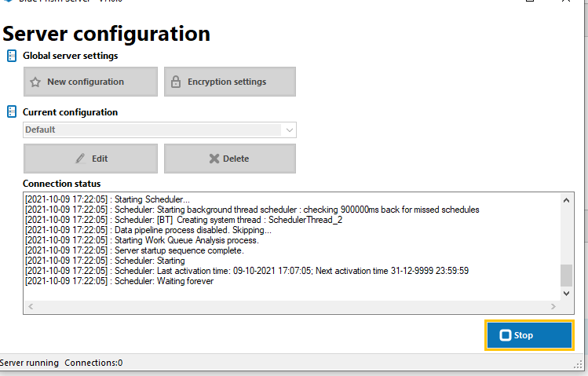Select the 'checking 900000ms back' log line

252,209
